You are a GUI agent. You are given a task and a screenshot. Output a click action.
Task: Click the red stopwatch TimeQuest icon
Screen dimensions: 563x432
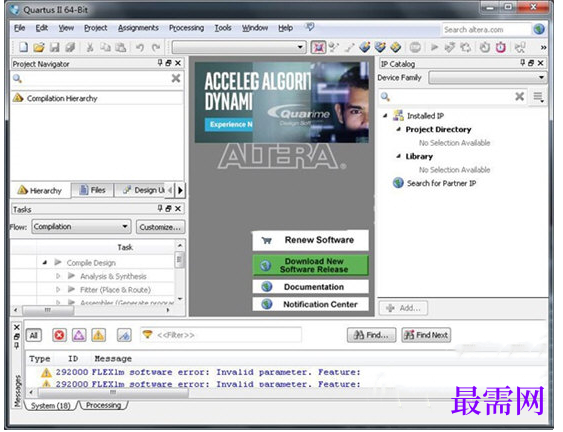click(501, 47)
